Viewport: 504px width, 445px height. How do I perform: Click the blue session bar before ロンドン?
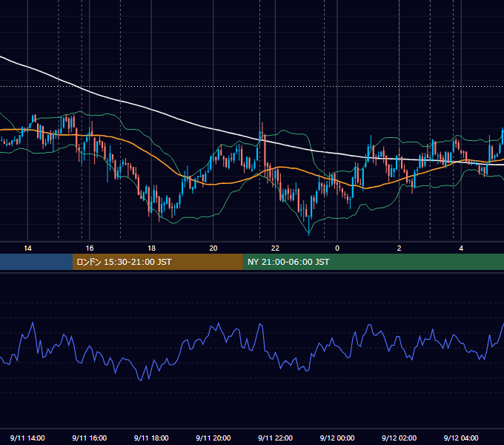coord(36,262)
